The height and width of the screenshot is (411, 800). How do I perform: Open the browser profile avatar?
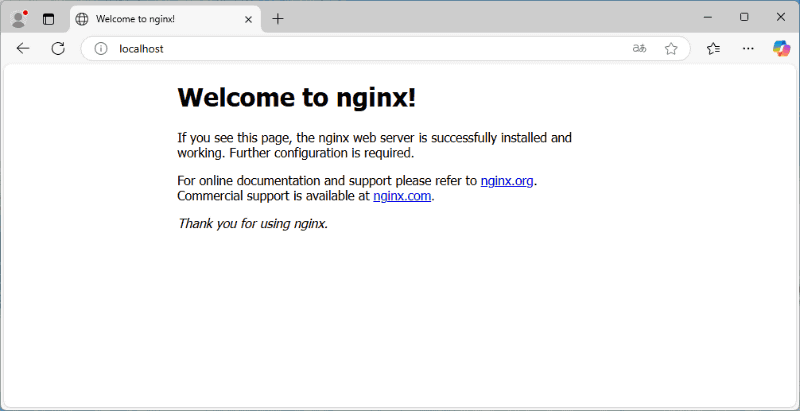coord(19,19)
